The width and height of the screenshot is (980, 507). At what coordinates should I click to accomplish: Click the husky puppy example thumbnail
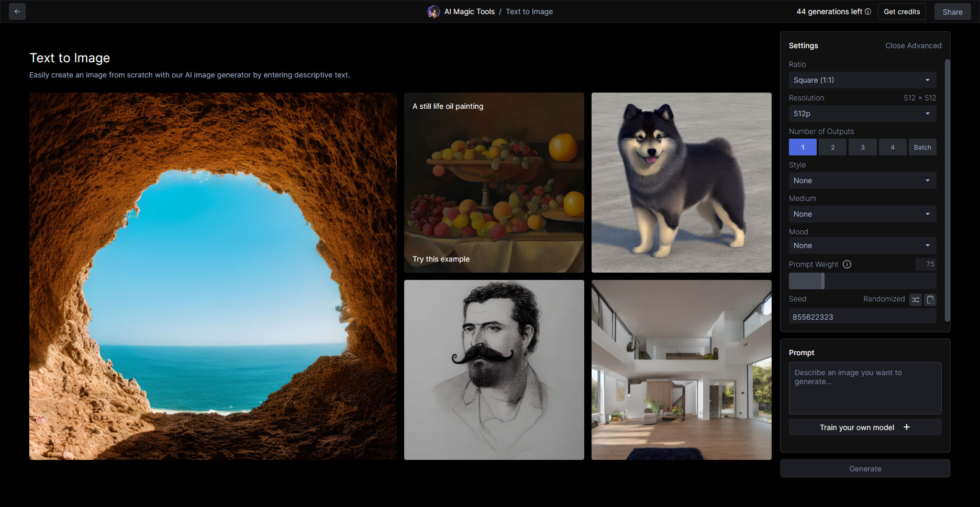click(681, 183)
